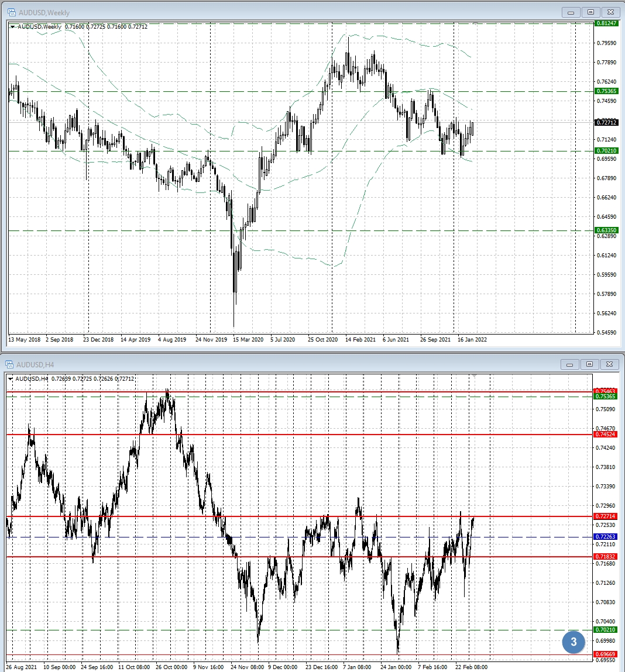The height and width of the screenshot is (672, 625).
Task: Click the red 0.71832 price level label
Action: click(605, 557)
